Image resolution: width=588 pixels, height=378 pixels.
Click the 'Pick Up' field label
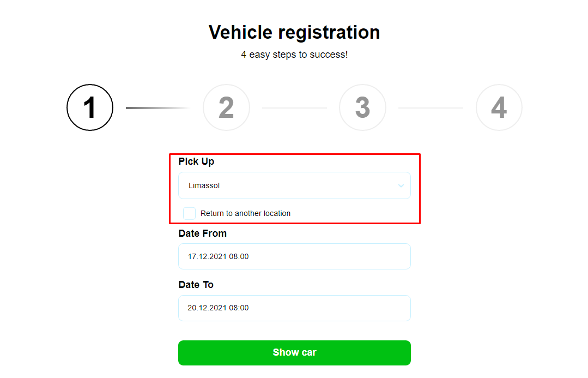(x=196, y=161)
